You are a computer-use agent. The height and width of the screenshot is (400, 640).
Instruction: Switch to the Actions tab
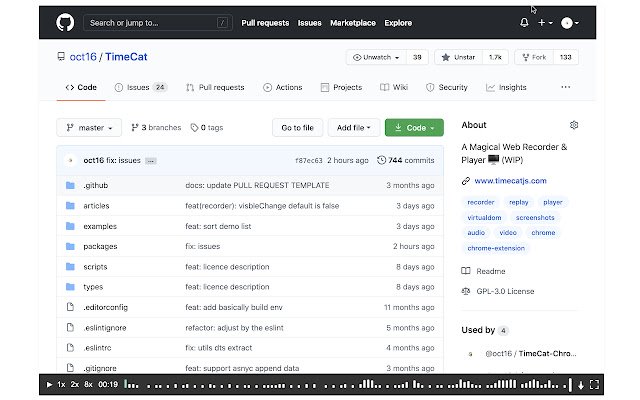click(x=282, y=87)
